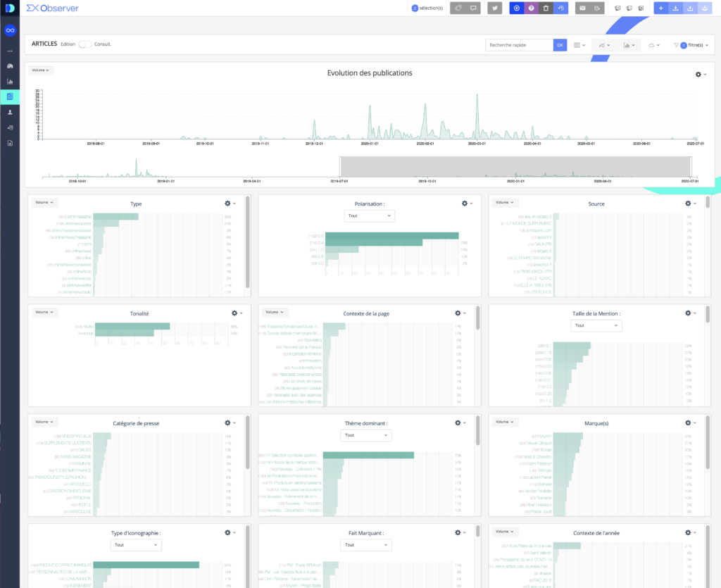Open Volume dropdown in Evolution des publications

pos(42,70)
